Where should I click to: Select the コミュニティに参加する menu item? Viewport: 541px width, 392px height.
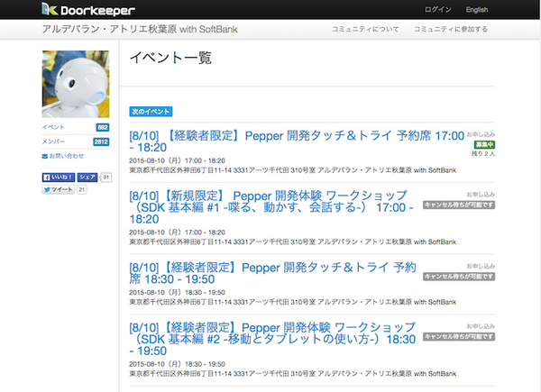tap(450, 30)
